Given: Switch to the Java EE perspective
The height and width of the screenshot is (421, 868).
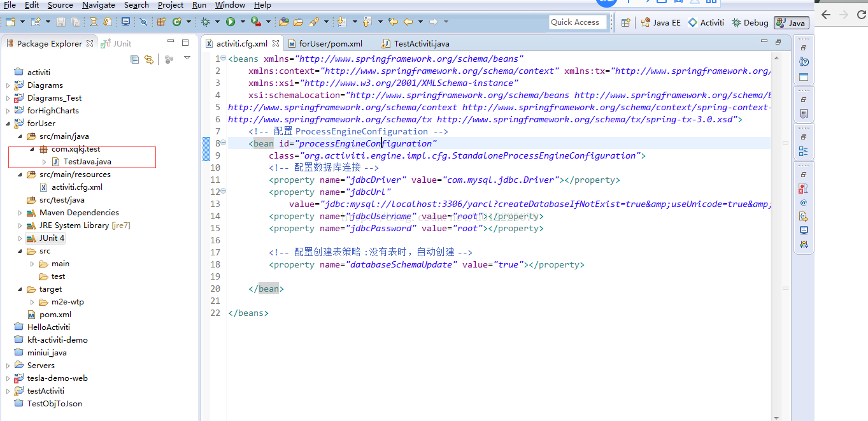Looking at the screenshot, I should pos(660,22).
